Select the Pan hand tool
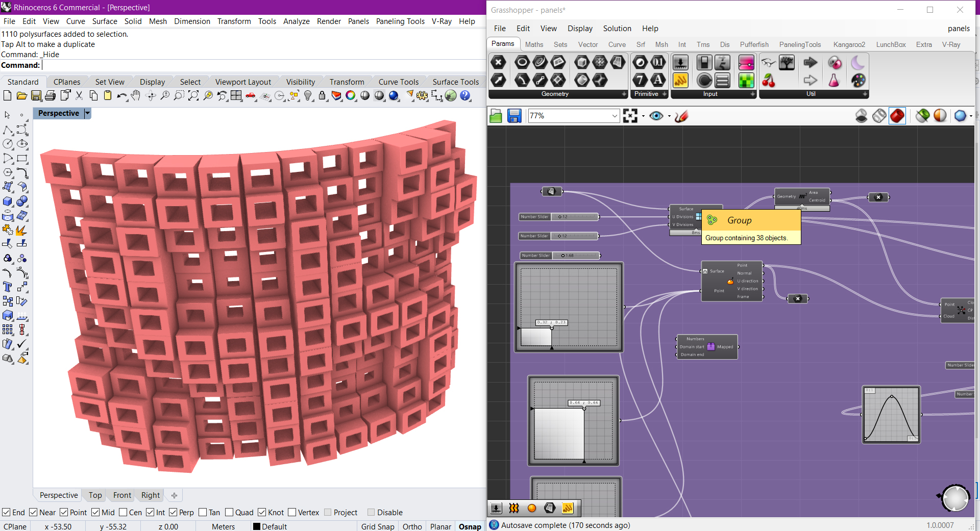The width and height of the screenshot is (980, 531). tap(136, 96)
